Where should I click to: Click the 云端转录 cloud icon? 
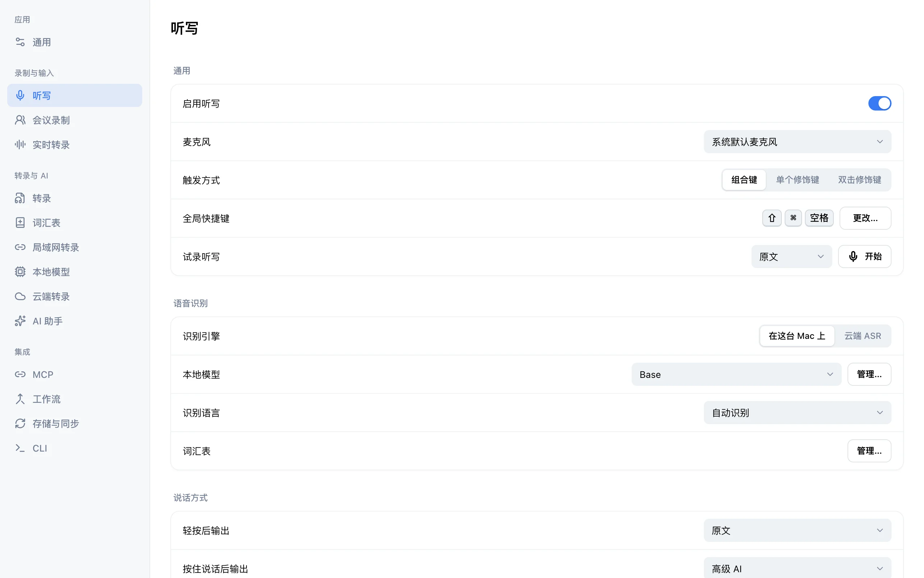(x=20, y=296)
